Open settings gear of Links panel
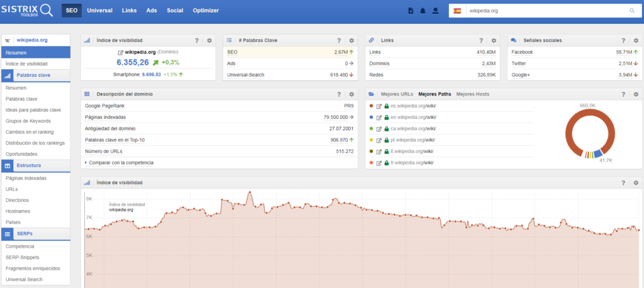The image size is (644, 288). 494,41
